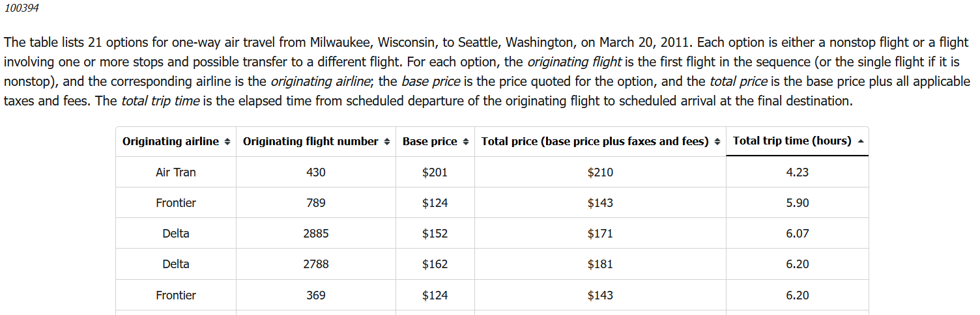Click sort arrows on Total price column
The width and height of the screenshot is (980, 315).
coord(717,142)
